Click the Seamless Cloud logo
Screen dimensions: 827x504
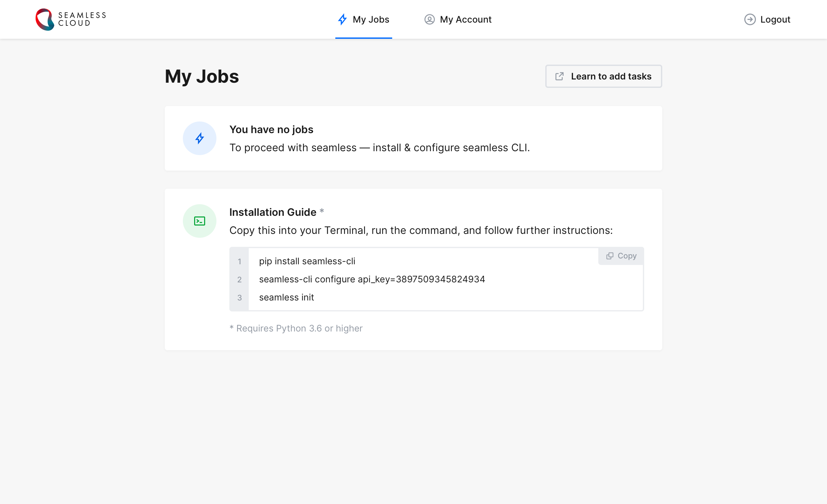(45, 19)
